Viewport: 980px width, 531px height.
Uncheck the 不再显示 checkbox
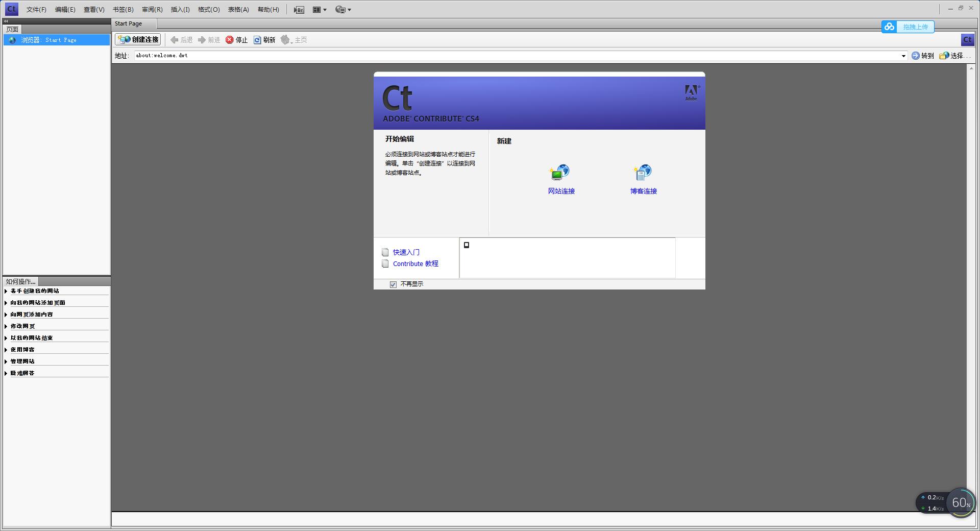coord(393,284)
